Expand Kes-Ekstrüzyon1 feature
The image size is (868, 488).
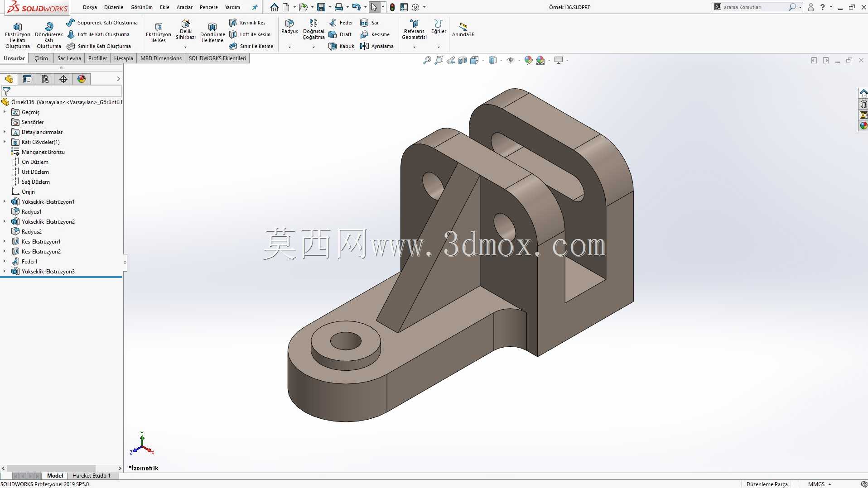[5, 241]
